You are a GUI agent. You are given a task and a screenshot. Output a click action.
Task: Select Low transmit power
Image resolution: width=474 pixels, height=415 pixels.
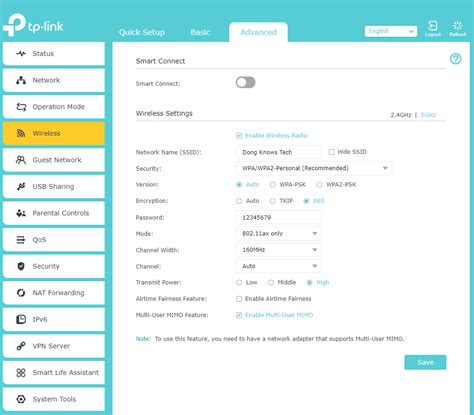pyautogui.click(x=239, y=283)
